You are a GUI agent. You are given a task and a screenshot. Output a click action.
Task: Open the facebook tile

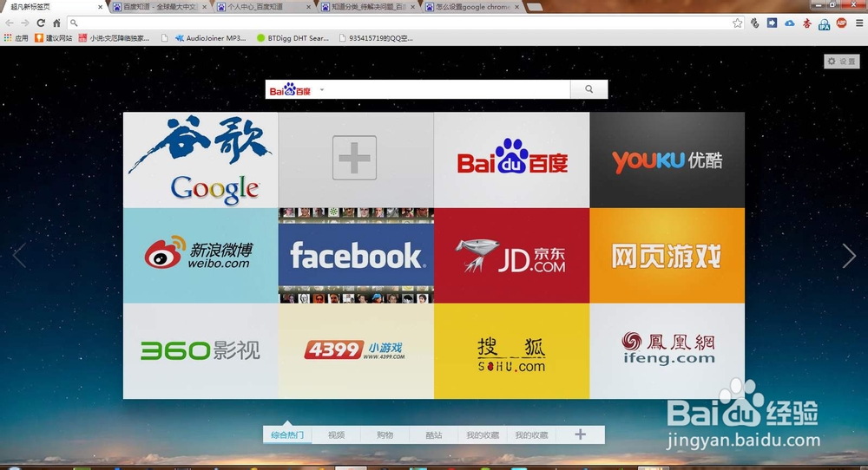click(356, 256)
